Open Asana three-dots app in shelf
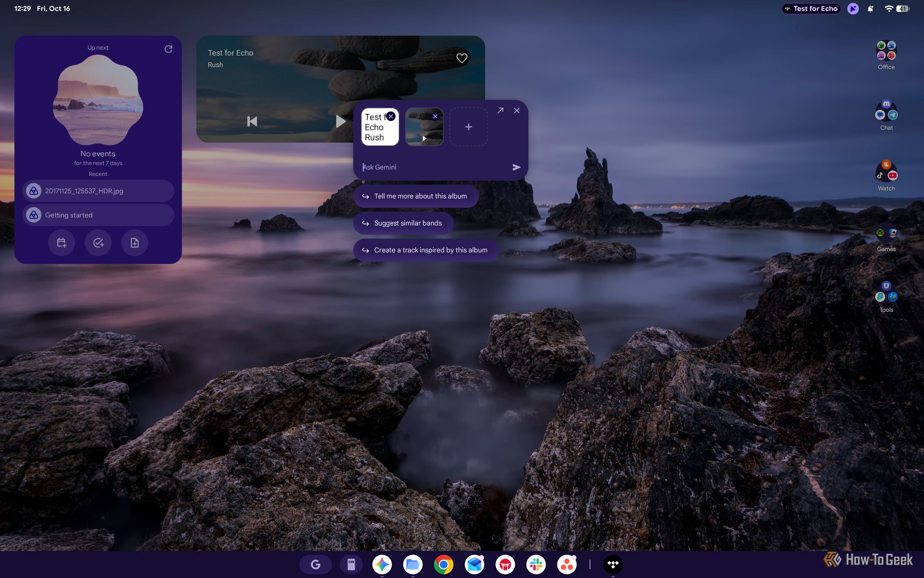The width and height of the screenshot is (924, 578). click(x=567, y=564)
